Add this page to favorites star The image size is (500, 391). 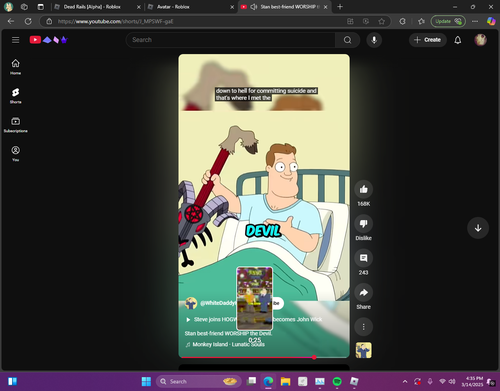tap(381, 21)
